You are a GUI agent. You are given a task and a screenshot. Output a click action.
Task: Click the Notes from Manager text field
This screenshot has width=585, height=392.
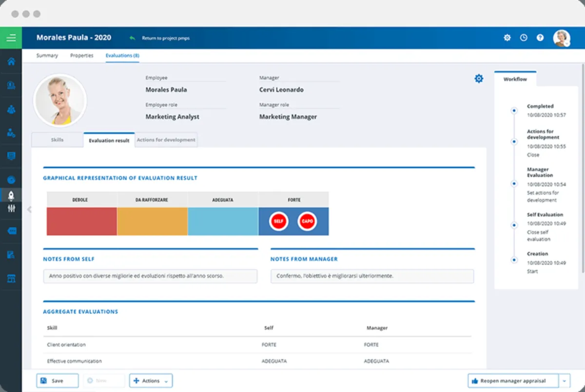[372, 276]
